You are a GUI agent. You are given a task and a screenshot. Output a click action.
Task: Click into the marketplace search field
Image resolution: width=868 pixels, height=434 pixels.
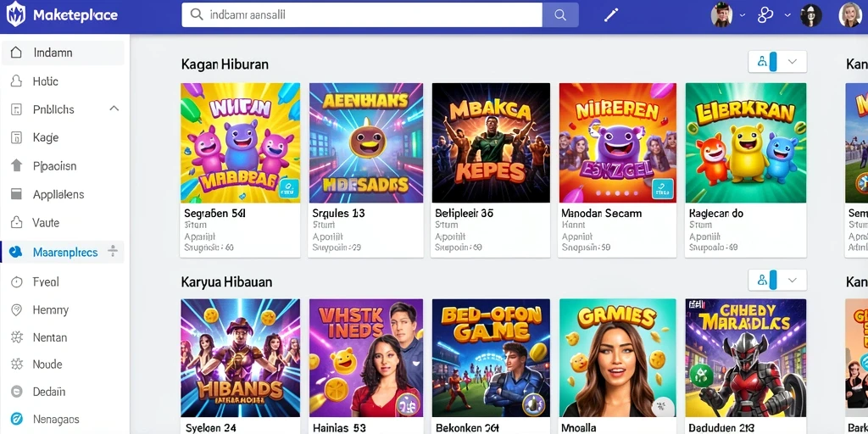pos(362,15)
